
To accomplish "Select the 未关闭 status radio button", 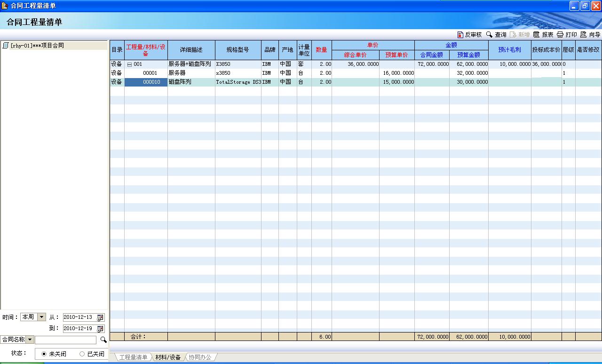I will (44, 354).
